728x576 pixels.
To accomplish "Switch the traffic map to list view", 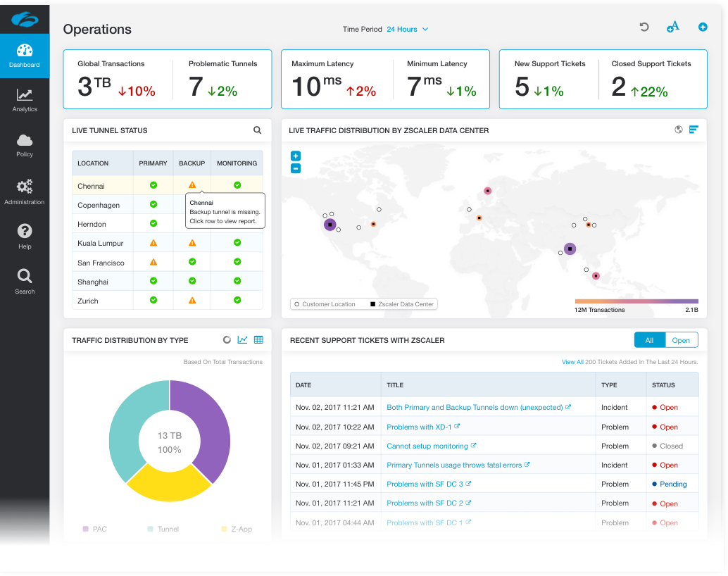I will pyautogui.click(x=694, y=130).
